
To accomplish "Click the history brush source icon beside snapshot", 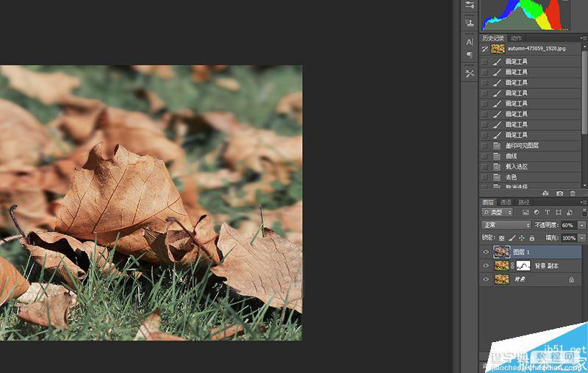I will (x=485, y=49).
